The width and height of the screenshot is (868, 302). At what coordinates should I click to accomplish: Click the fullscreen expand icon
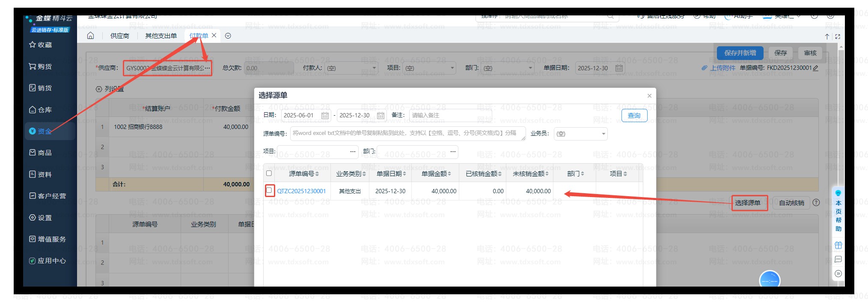pyautogui.click(x=838, y=37)
